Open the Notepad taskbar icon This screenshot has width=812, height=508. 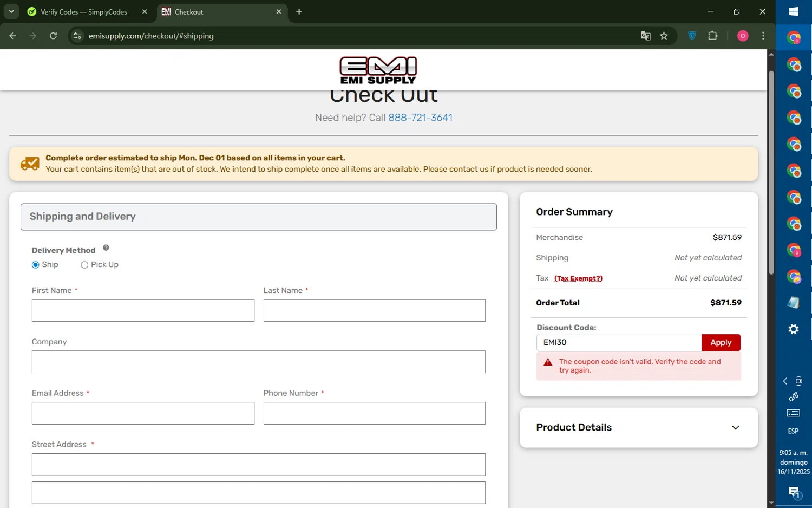794,303
